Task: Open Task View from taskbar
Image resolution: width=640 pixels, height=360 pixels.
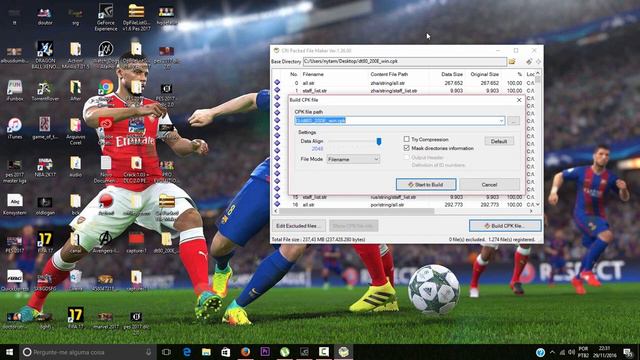Action: point(166,352)
